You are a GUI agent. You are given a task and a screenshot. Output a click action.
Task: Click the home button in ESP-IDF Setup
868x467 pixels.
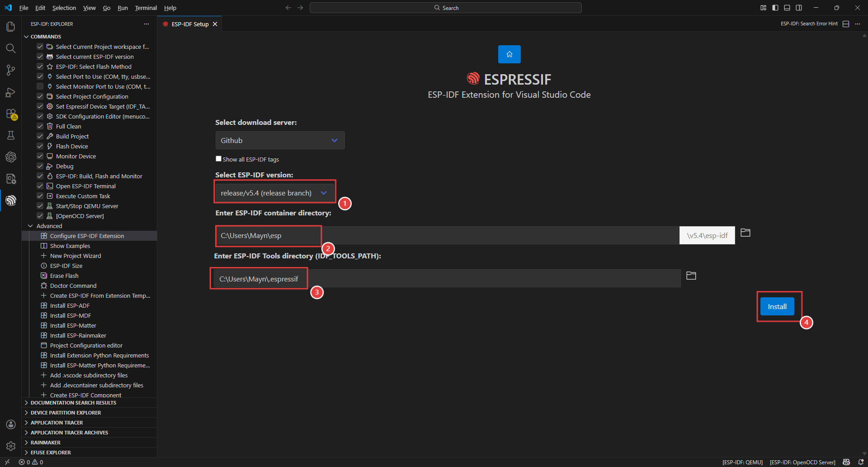tap(509, 54)
